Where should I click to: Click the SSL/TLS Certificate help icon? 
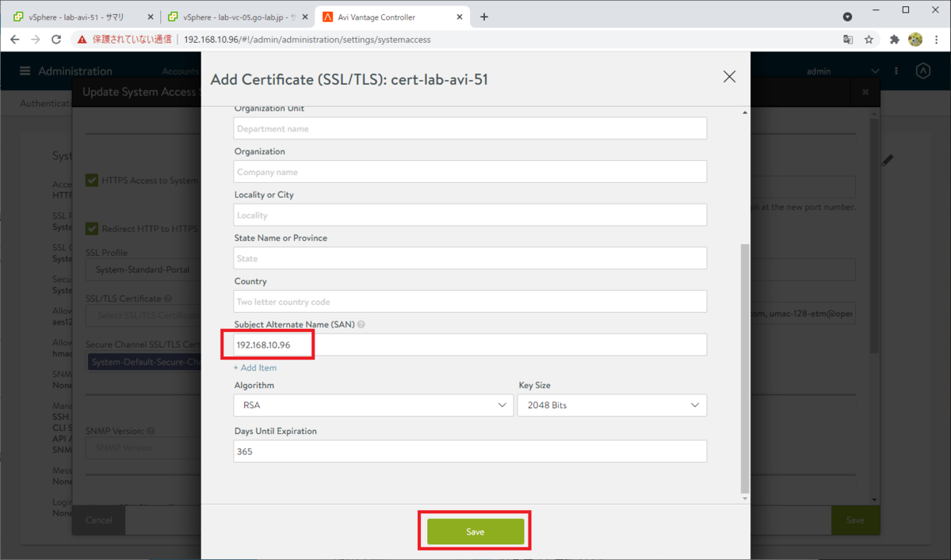pyautogui.click(x=168, y=299)
